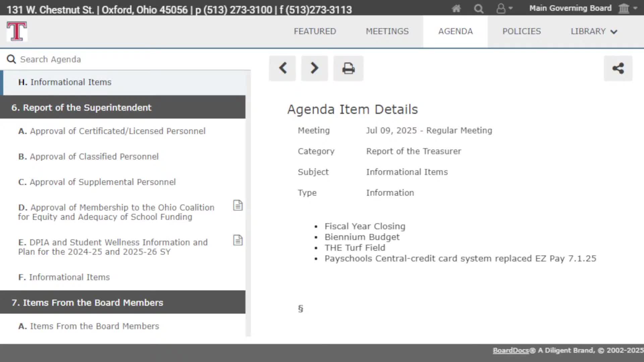Click the share icon button

618,68
